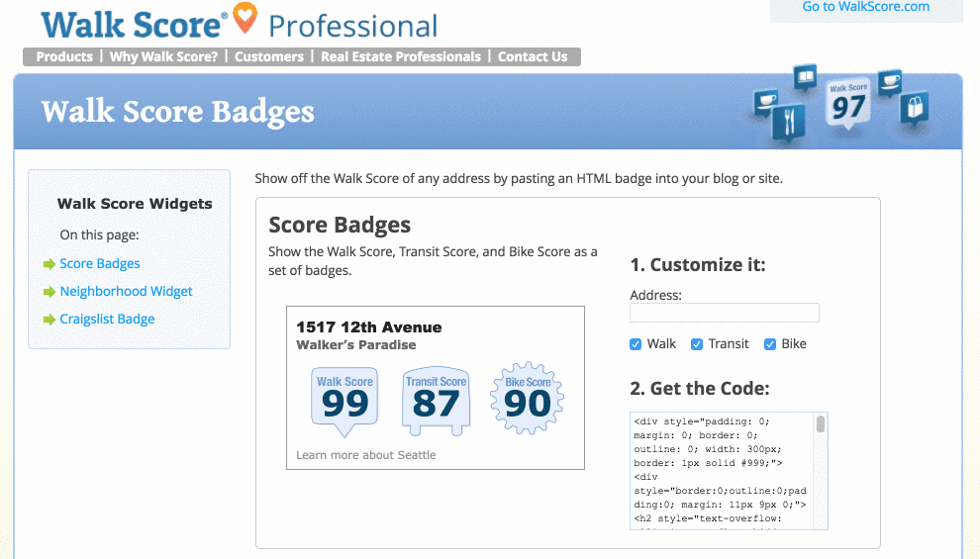Viewport: 980px width, 559px height.
Task: Click the Walk Score Professional logo
Action: tap(240, 23)
